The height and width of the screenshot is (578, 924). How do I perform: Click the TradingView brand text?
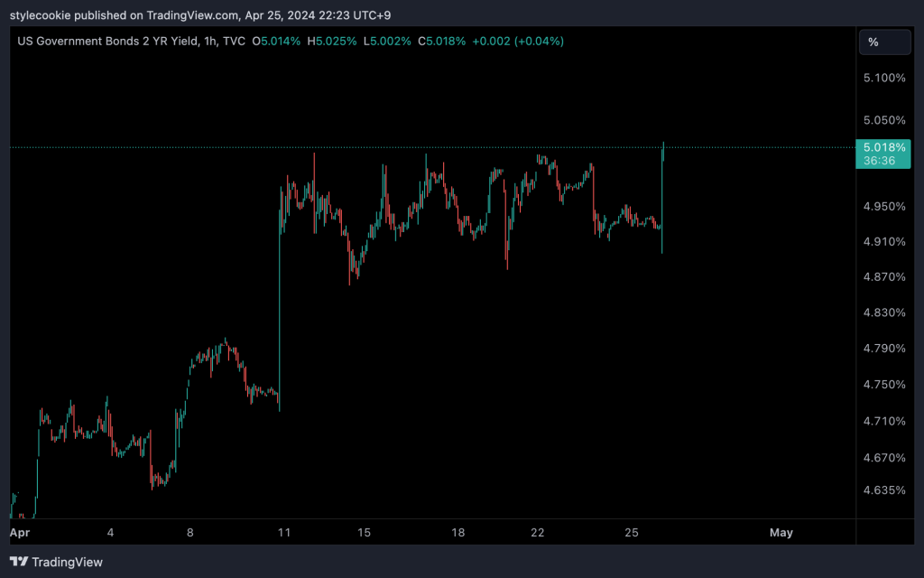68,562
